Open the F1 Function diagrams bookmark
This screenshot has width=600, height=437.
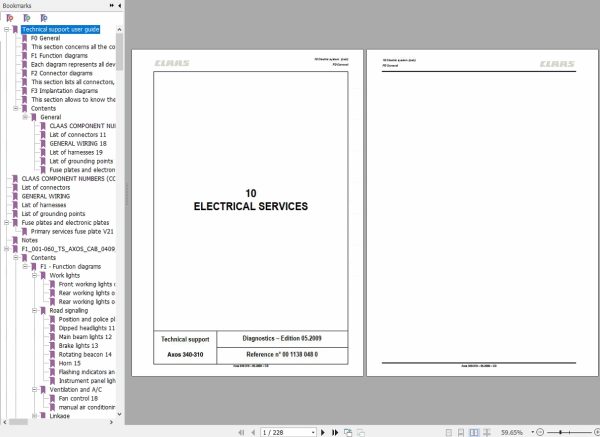pyautogui.click(x=59, y=56)
